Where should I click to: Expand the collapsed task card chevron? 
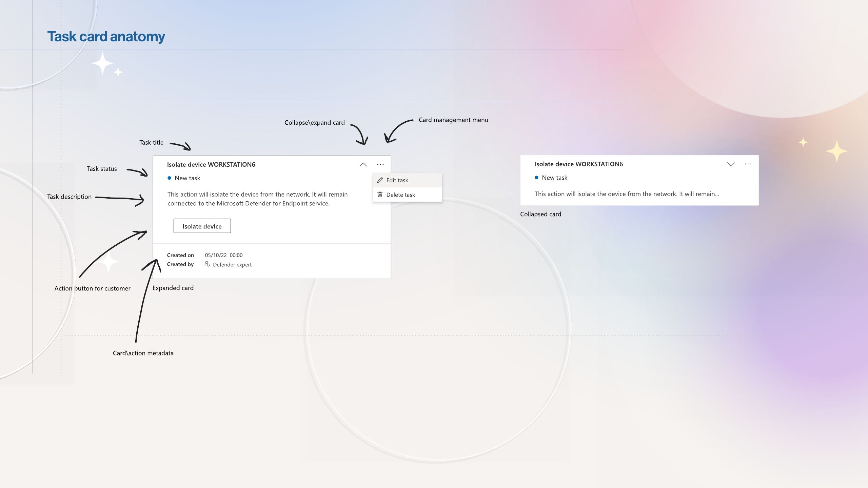(731, 164)
